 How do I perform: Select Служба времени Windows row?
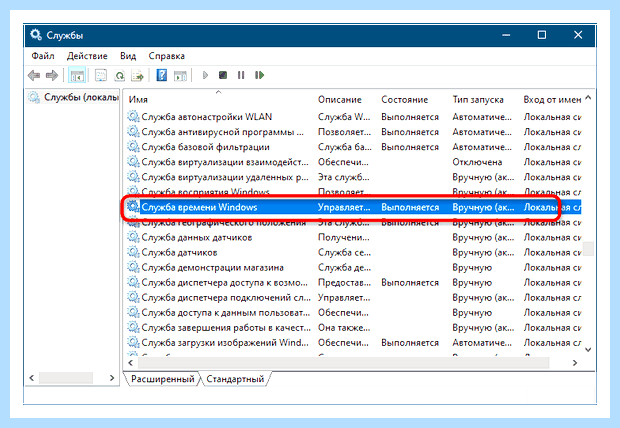tap(353, 207)
